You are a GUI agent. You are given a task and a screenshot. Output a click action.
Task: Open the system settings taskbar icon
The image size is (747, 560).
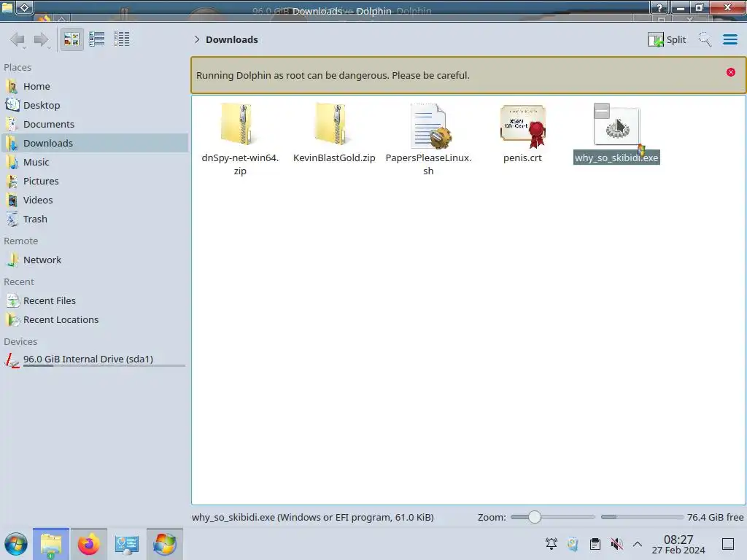click(x=127, y=544)
